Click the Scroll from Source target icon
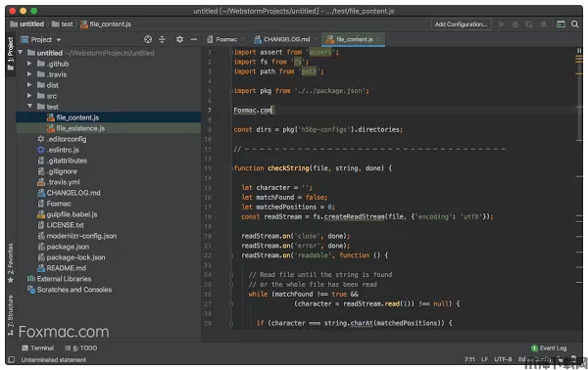Image resolution: width=588 pixels, height=370 pixels. 148,39
